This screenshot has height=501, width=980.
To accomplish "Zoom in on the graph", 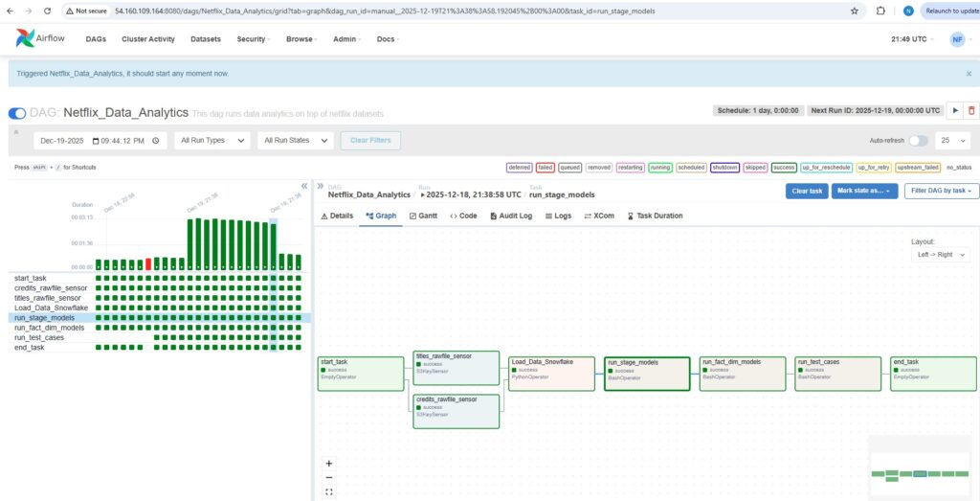I will 329,464.
